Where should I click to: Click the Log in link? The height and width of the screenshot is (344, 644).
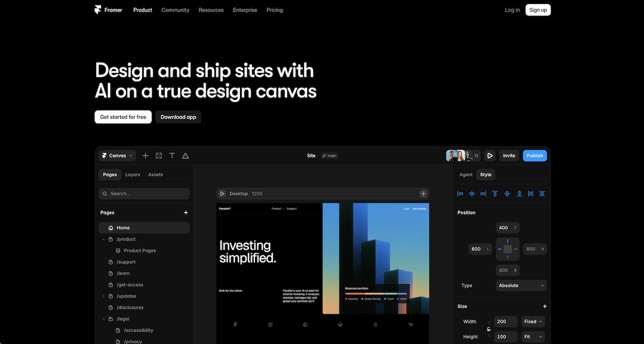click(512, 10)
